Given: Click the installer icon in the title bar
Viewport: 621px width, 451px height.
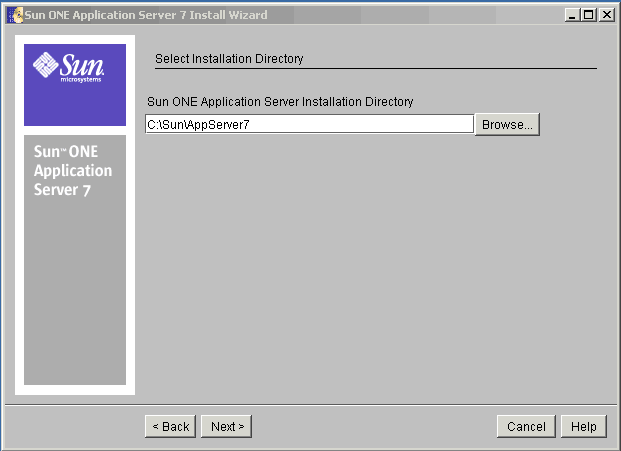Looking at the screenshot, I should pyautogui.click(x=15, y=15).
